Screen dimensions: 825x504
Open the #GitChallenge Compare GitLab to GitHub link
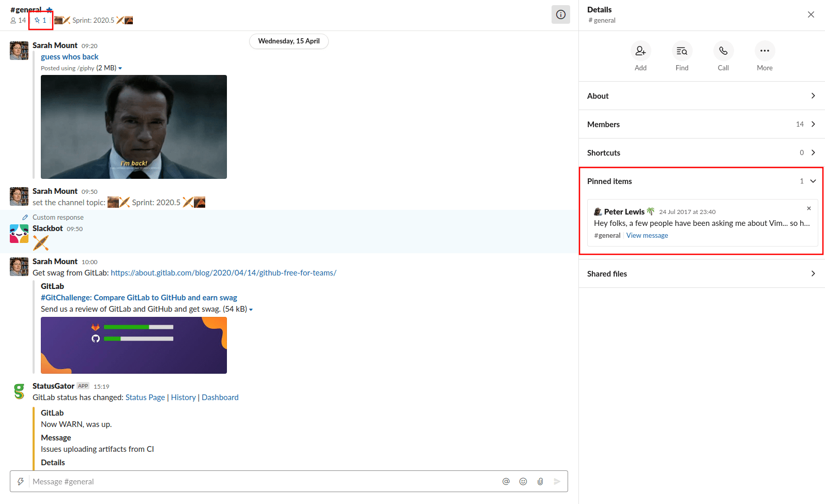pyautogui.click(x=139, y=298)
